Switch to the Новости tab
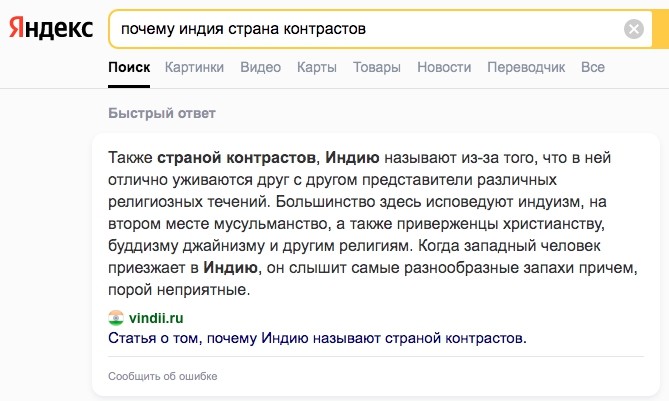669x401 pixels. coord(444,68)
